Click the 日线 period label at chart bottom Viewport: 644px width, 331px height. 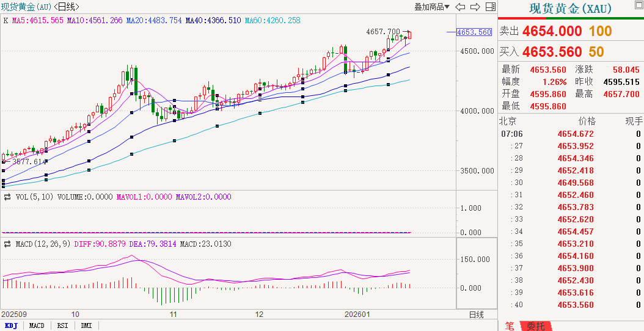(x=477, y=315)
